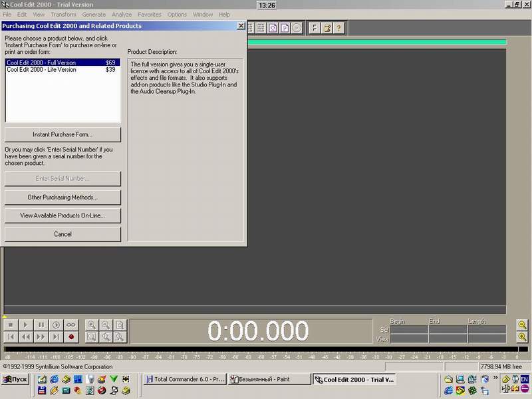Click the Fast Forward transport button
Image resolution: width=532 pixels, height=399 pixels.
[41, 337]
